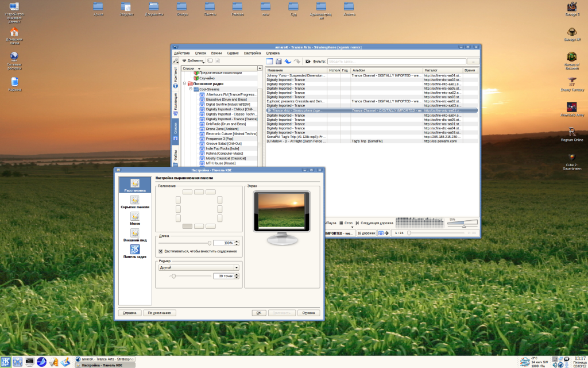This screenshot has width=588, height=368.
Task: Launch the Heroes of Newerth desktop shortcut
Action: point(571,61)
